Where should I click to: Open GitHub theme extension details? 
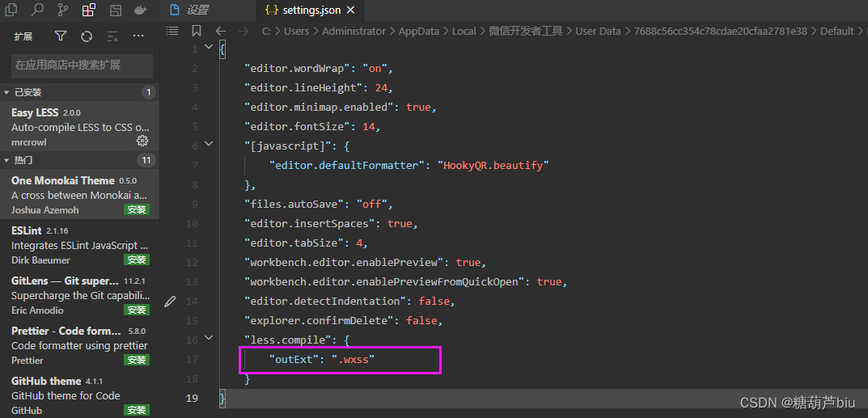pos(80,395)
